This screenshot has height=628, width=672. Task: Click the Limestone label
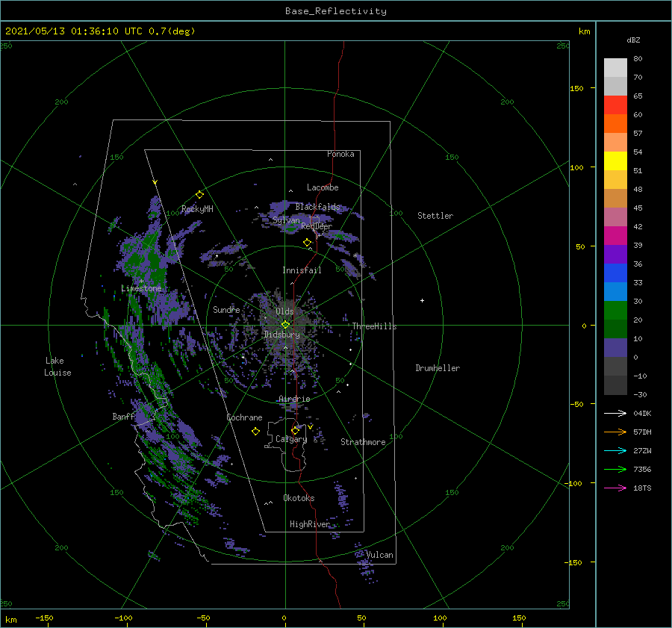pos(141,288)
